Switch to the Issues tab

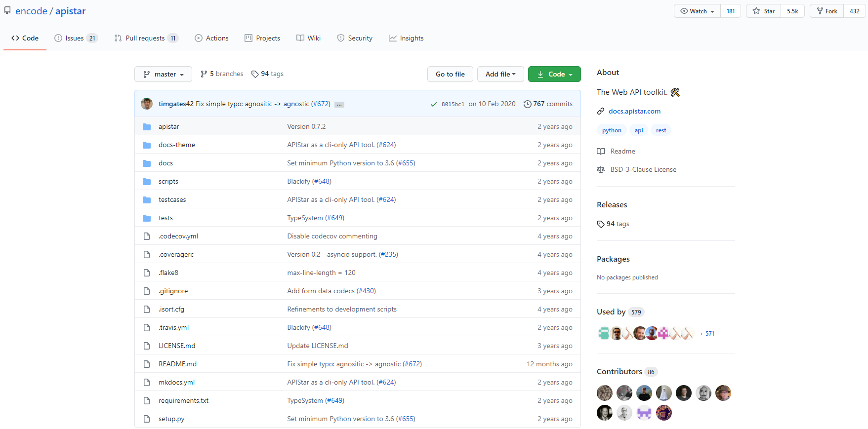(76, 38)
